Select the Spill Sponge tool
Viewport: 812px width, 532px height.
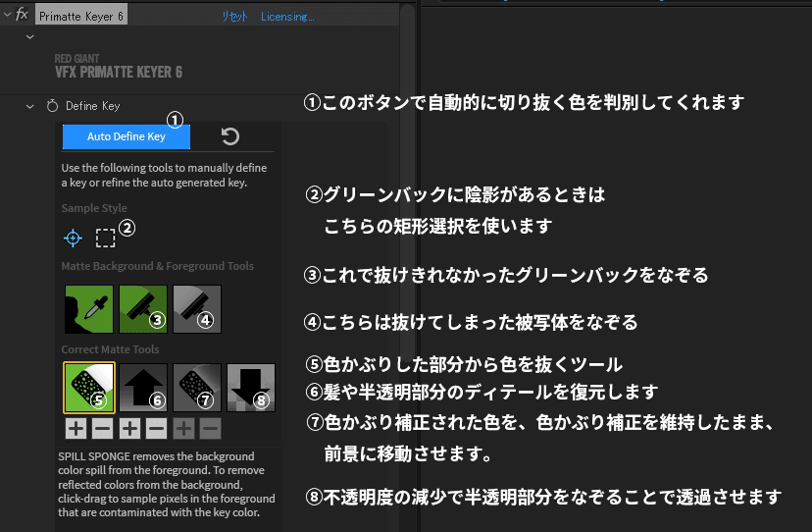point(89,388)
